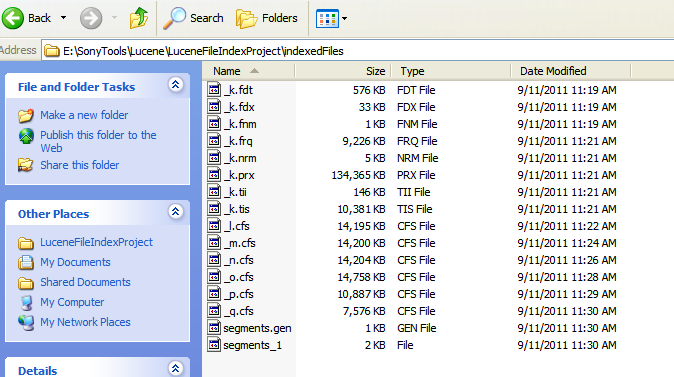Screen dimensions: 674x377
Task: Select the _m.cfs file icon
Action: [x=214, y=242]
